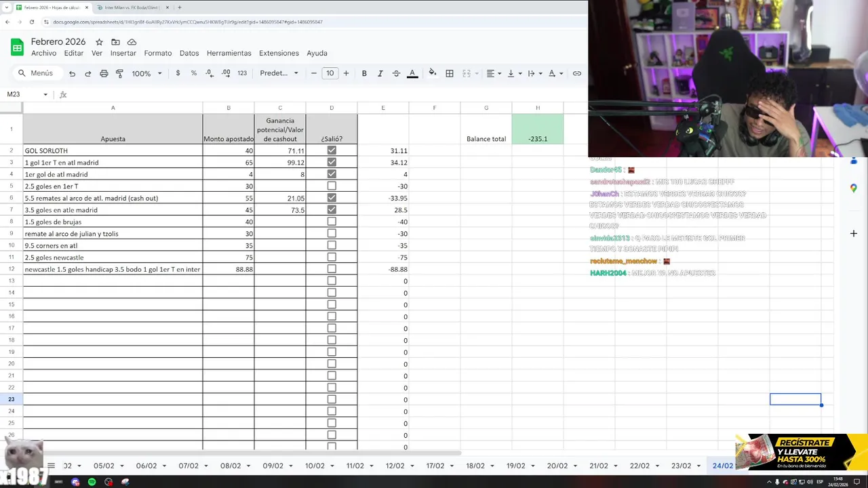Screen dimensions: 868x488
Task: Choose fill color paint bucket
Action: point(432,73)
